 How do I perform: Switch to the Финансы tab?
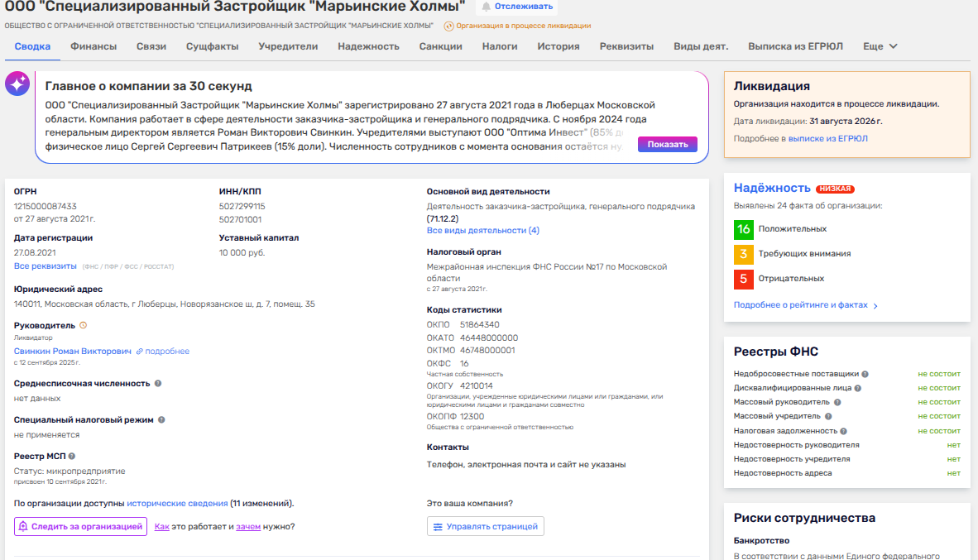click(93, 46)
